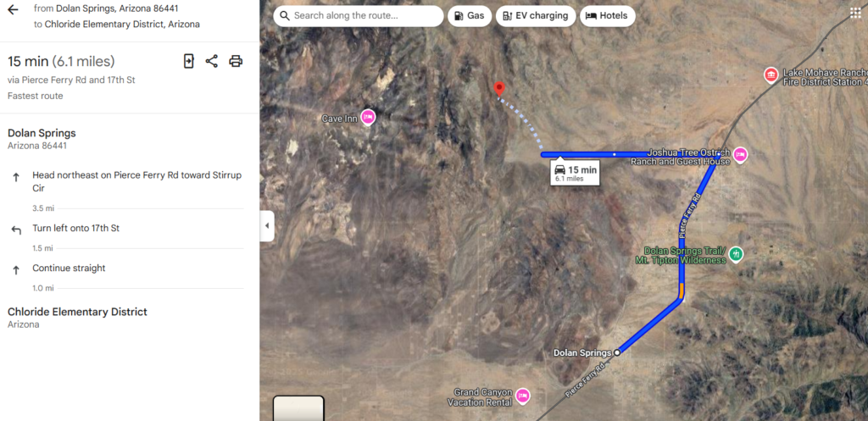Print the directions via printer icon
The image size is (868, 421).
236,61
